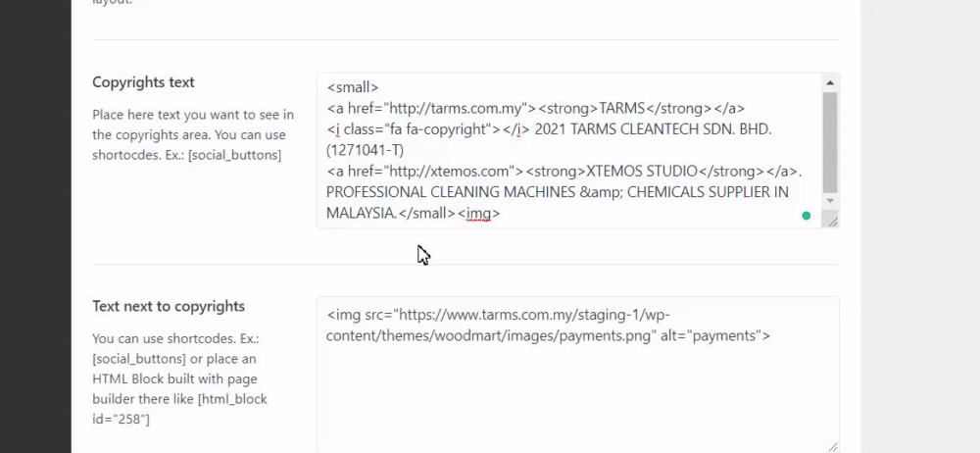980x453 pixels.
Task: Click the "Text next to copyrights" heading label
Action: coord(169,306)
